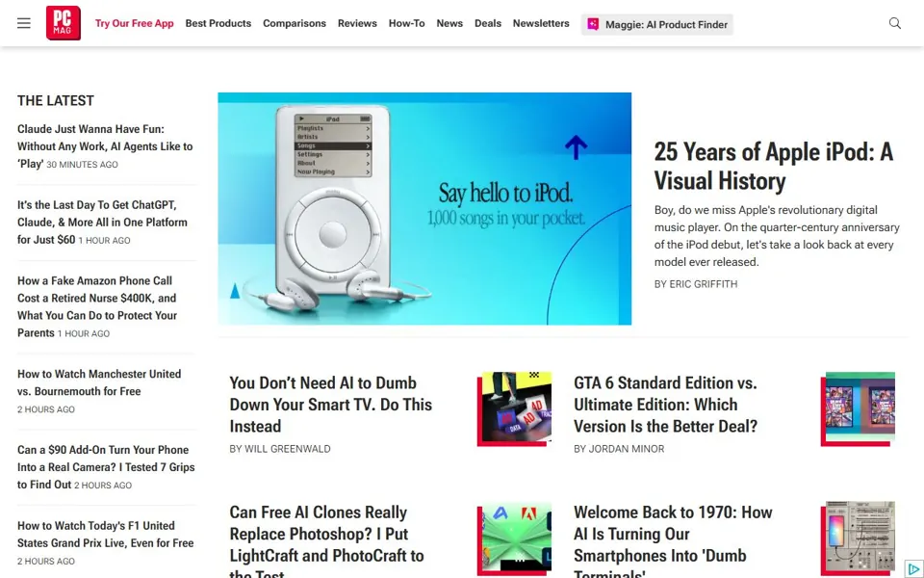Open the News section

449,23
